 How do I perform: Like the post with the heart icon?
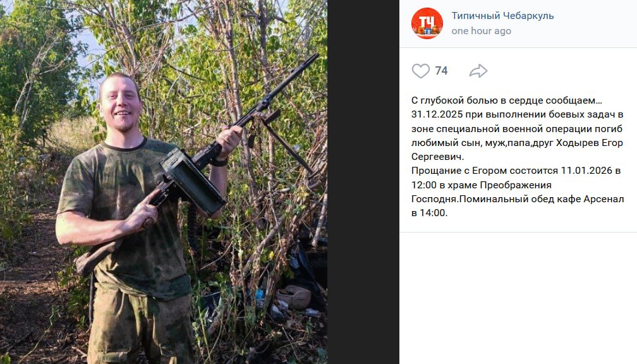click(x=420, y=71)
